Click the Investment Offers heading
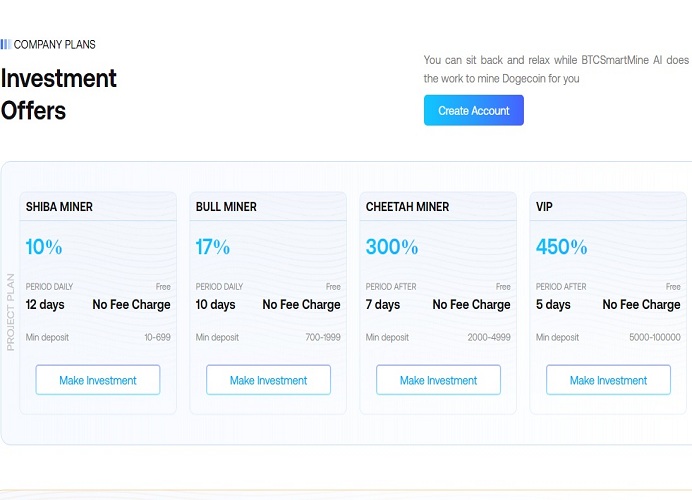The width and height of the screenshot is (692, 500). [59, 94]
